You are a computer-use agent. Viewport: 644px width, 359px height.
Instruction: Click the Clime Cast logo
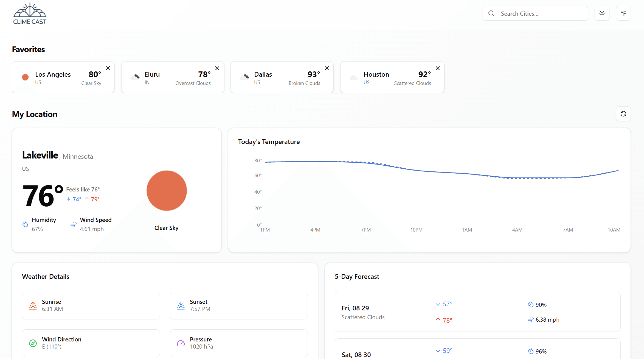tap(30, 14)
